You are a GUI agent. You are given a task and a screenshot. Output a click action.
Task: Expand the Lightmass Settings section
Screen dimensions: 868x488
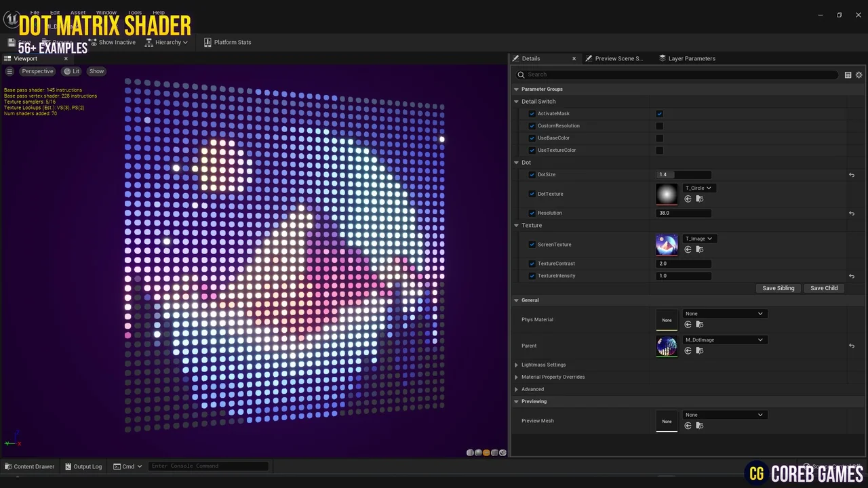tap(517, 365)
